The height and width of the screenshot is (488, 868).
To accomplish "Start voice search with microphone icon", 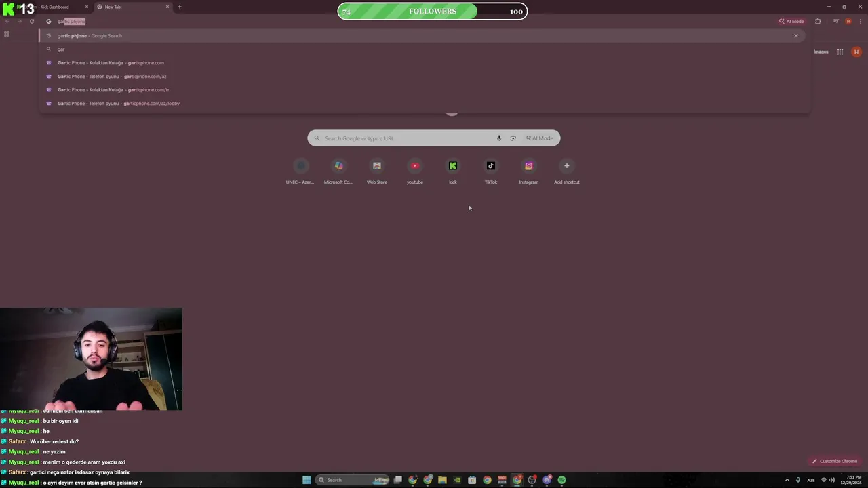I will click(499, 138).
